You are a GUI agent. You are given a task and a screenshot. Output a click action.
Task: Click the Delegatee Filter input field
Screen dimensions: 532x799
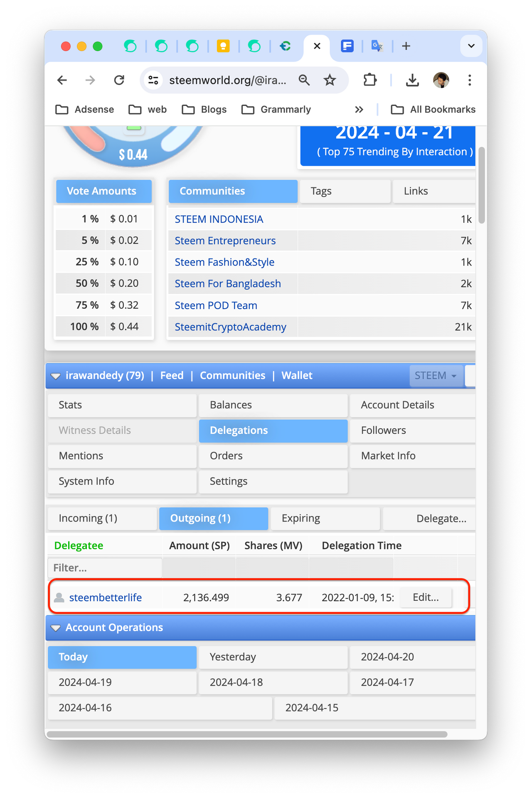tap(105, 568)
